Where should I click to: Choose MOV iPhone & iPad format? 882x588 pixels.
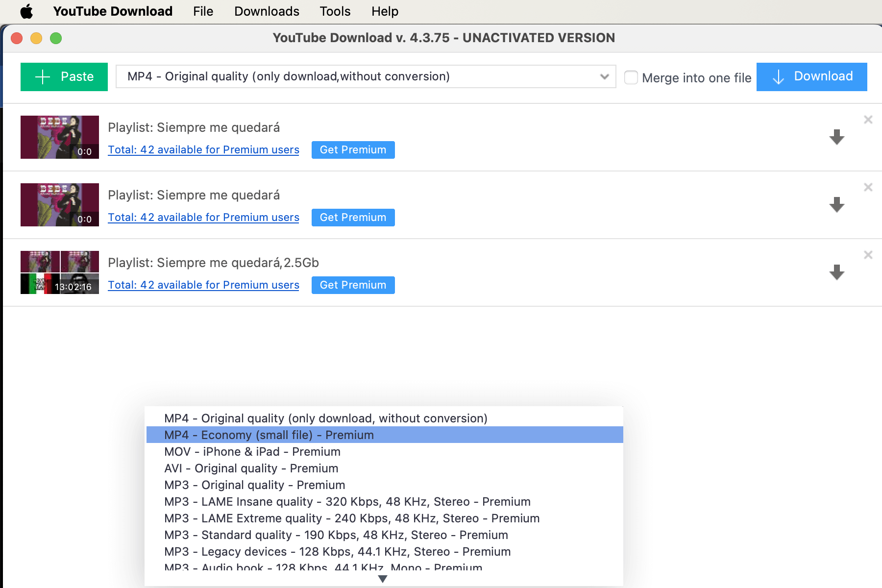pos(252,452)
